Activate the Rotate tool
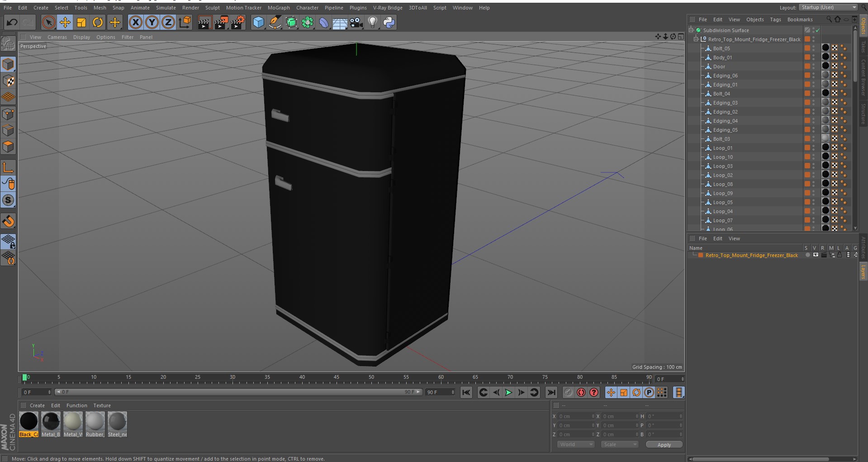Screen dimensions: 868x462 (98, 22)
